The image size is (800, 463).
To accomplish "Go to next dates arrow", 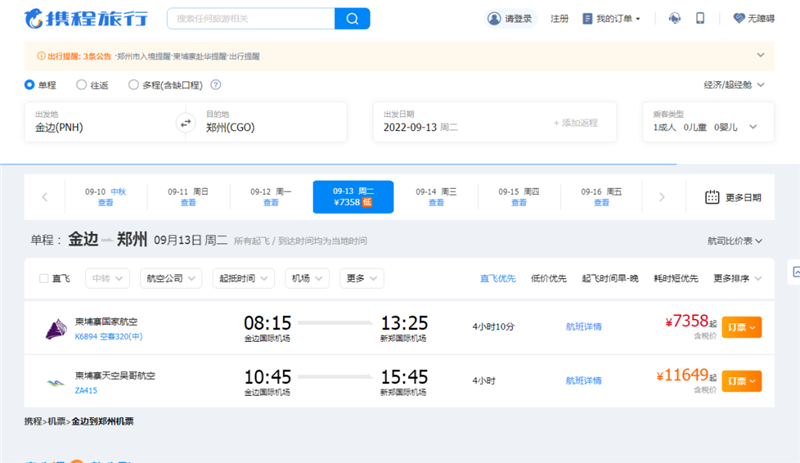I will coord(662,197).
